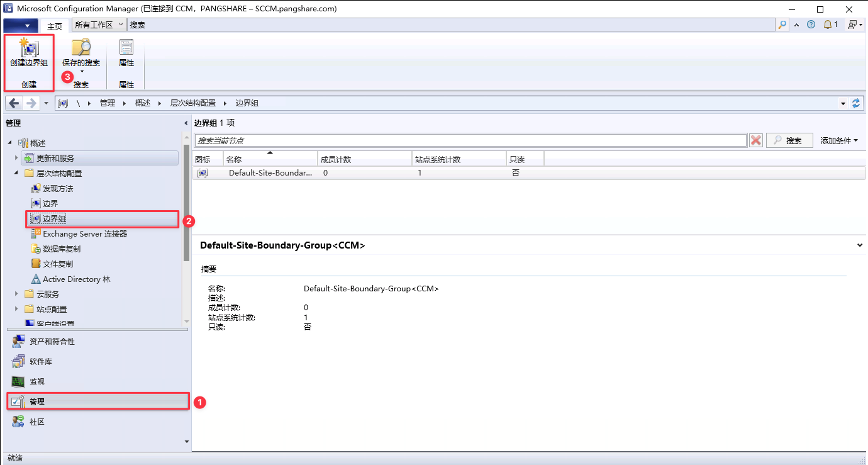The image size is (868, 465).
Task: Click the Properties (属性) ribbon icon
Action: (x=126, y=52)
